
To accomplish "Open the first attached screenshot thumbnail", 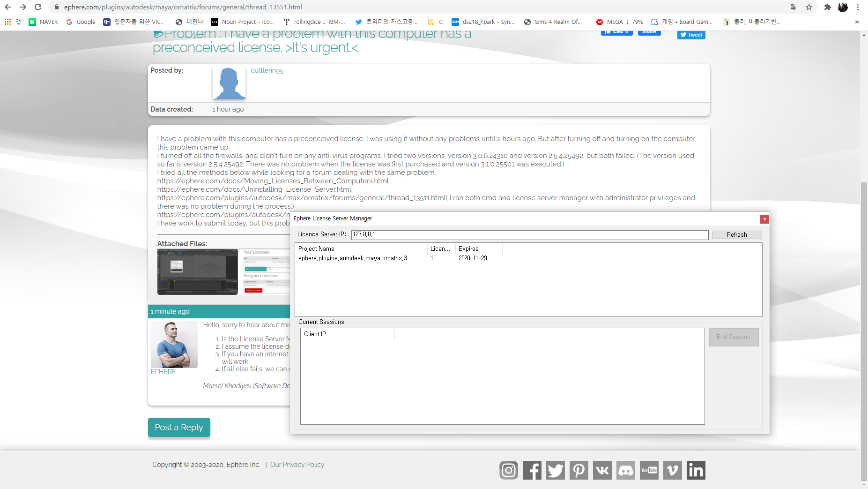I will click(x=198, y=271).
